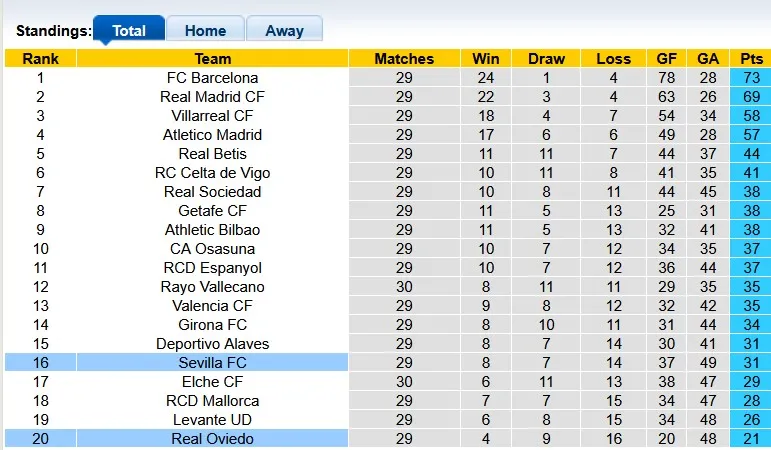Switch to the Total standings tab

click(x=129, y=30)
